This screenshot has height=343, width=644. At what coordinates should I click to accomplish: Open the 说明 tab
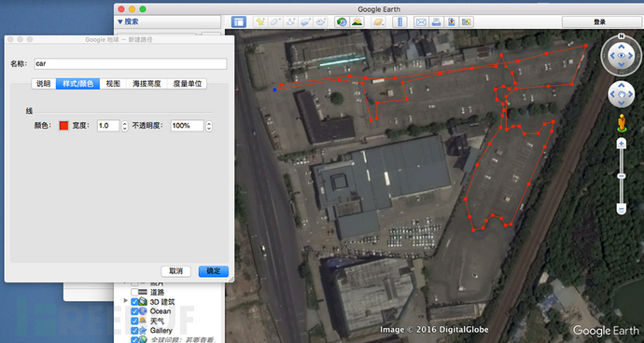[x=44, y=84]
